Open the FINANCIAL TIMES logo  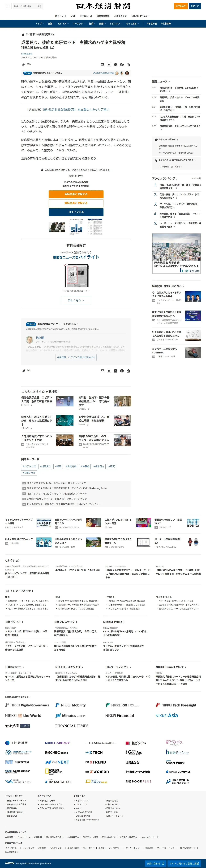coord(72,726)
